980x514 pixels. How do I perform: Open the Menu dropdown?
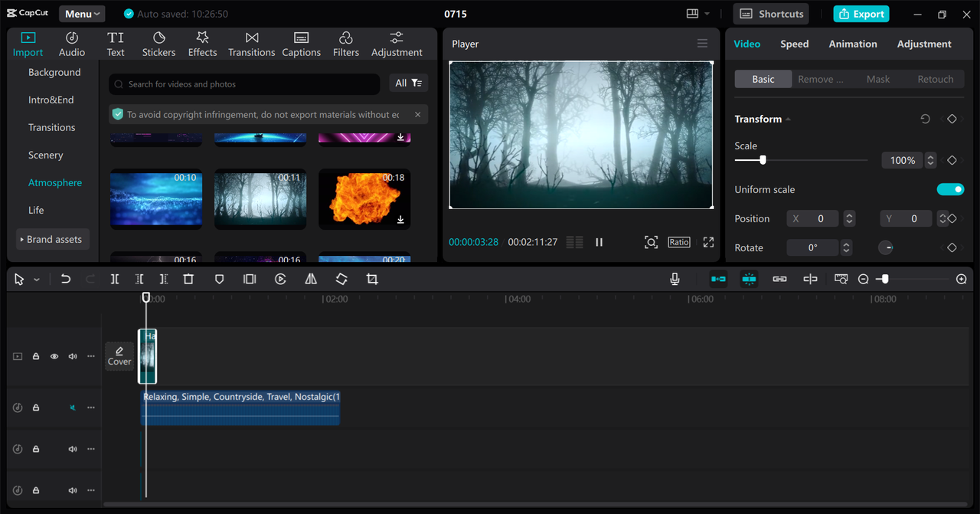(x=82, y=14)
